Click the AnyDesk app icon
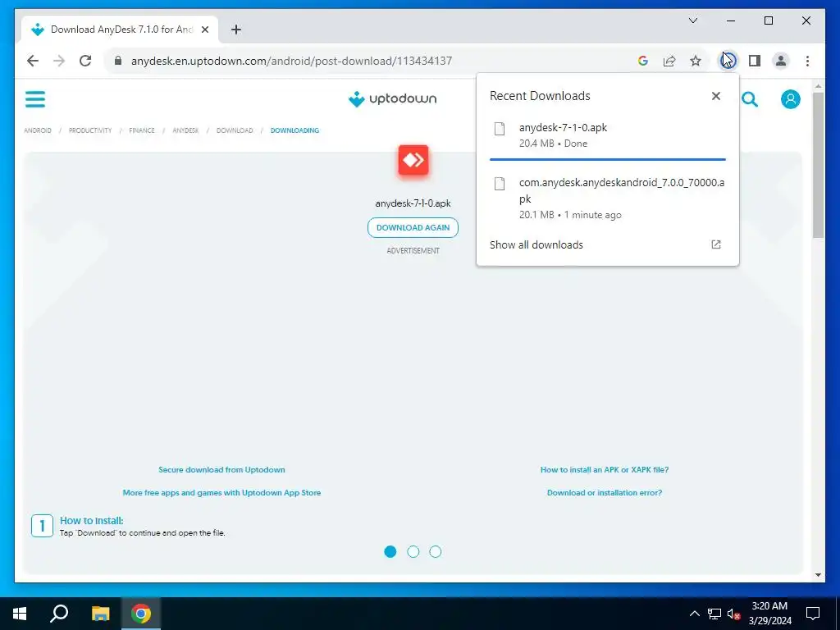The height and width of the screenshot is (630, 840). pos(413,160)
